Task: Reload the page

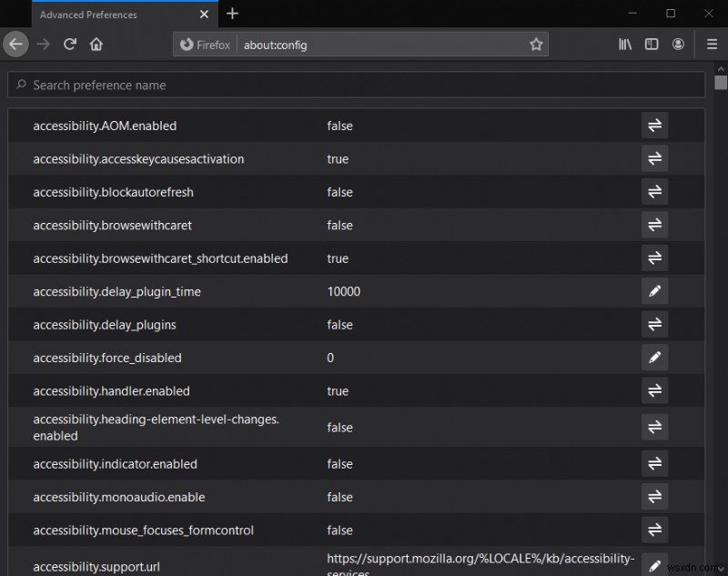Action: [70, 44]
